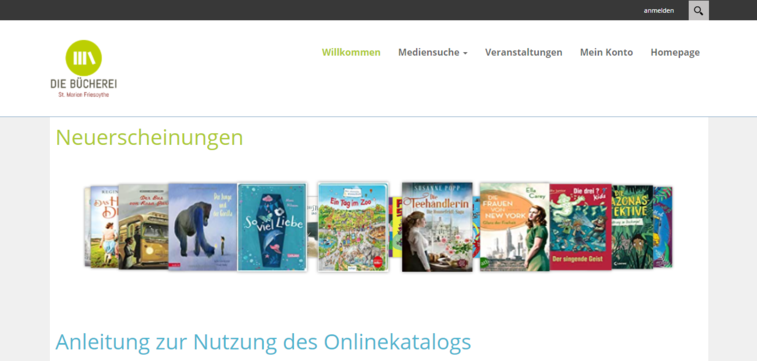The image size is (757, 361).
Task: Click the Die Teehändlerin book cover
Action: click(437, 227)
